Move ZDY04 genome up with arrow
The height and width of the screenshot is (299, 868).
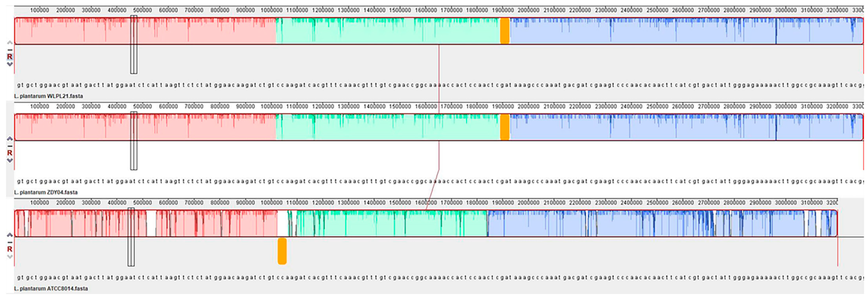click(10, 139)
